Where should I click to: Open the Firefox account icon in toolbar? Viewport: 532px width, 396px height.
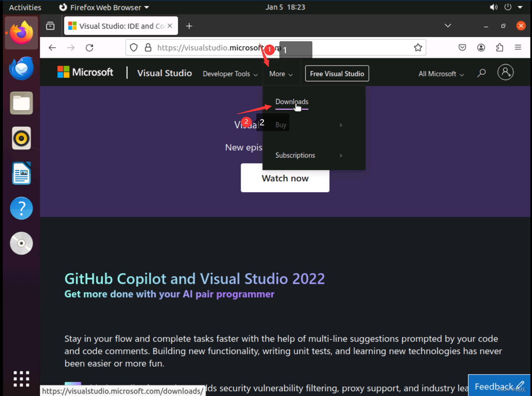click(481, 47)
